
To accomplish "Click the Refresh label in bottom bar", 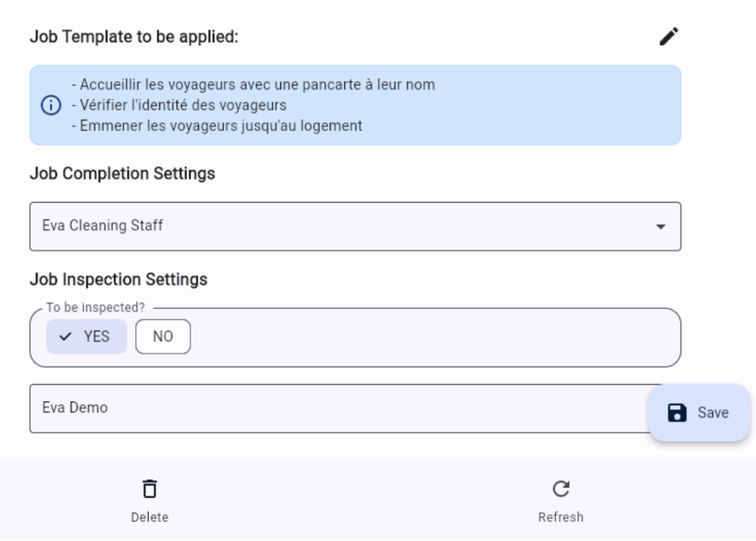I will click(561, 517).
